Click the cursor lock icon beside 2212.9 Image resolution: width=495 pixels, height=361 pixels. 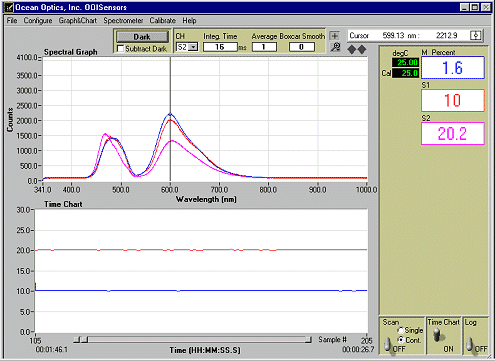point(476,35)
